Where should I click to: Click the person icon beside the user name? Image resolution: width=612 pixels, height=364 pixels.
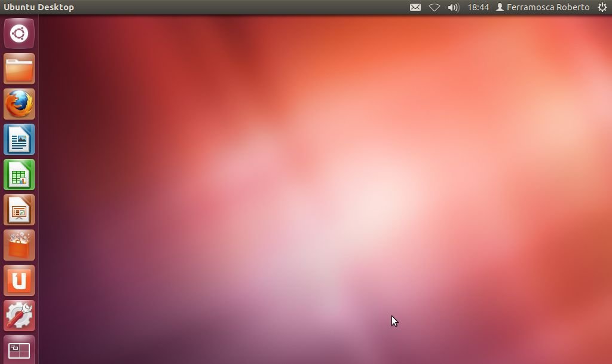[500, 7]
